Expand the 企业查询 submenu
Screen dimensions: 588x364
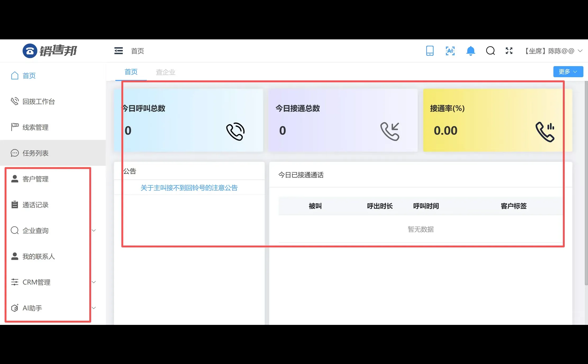click(x=94, y=230)
